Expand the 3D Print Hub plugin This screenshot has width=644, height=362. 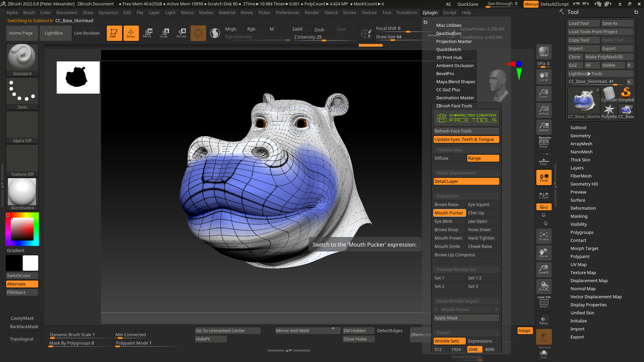coord(449,57)
